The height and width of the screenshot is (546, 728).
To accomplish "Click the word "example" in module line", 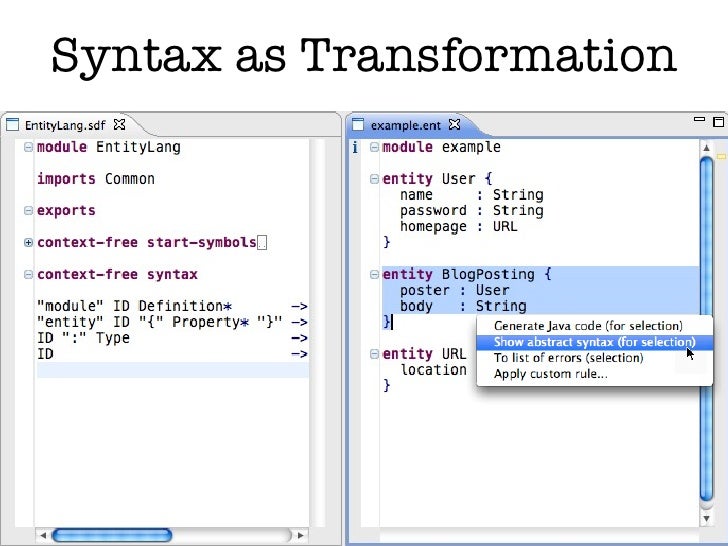I will pyautogui.click(x=471, y=147).
